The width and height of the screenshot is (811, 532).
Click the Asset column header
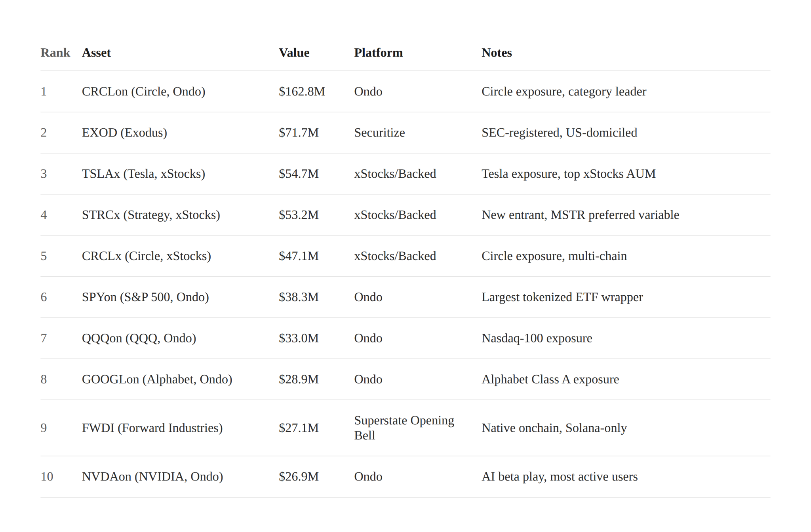(x=96, y=53)
